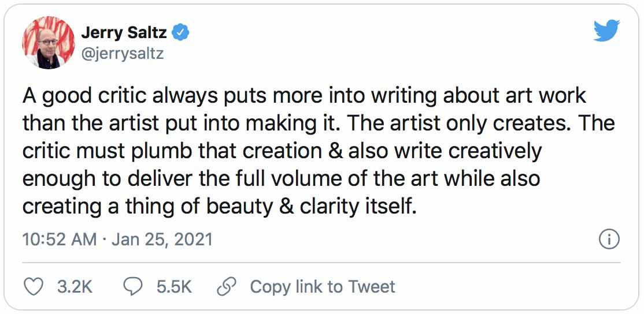Click the 10:52 AM timestamp
The image size is (644, 314).
60,239
